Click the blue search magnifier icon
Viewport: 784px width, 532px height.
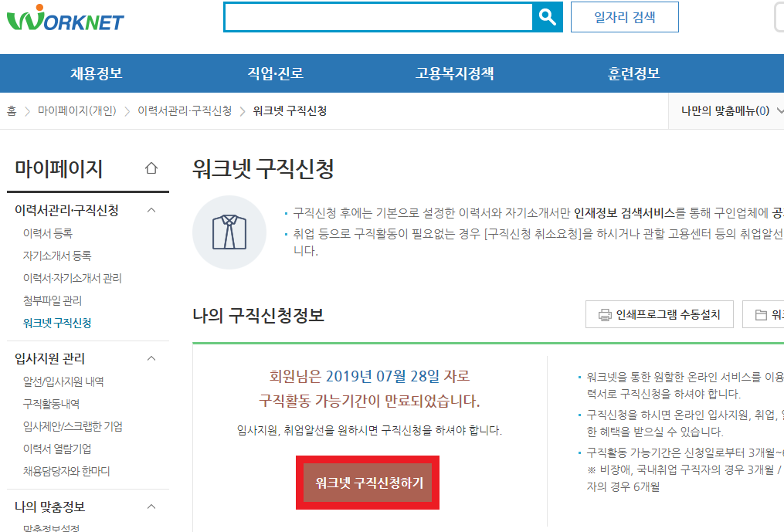548,16
